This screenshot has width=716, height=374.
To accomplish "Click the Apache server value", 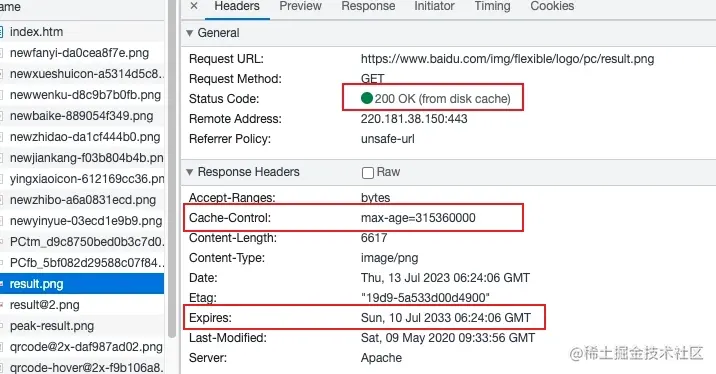I will (381, 358).
